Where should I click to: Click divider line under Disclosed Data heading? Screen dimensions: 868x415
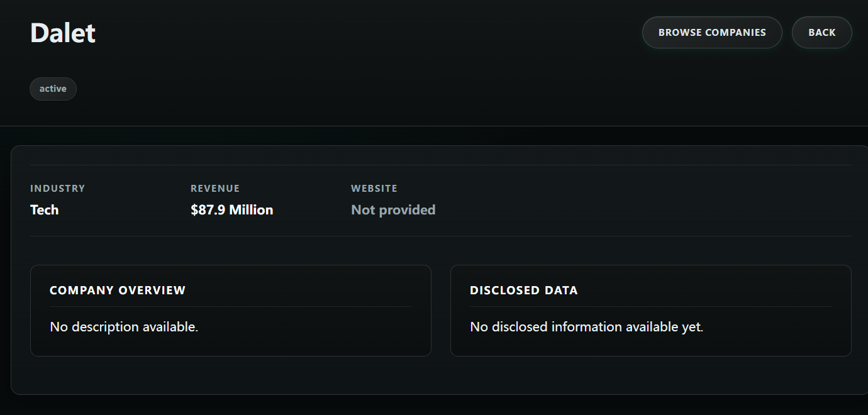(650, 306)
